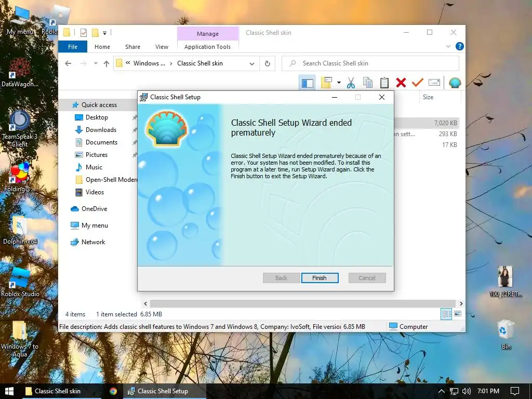Click the Email envelope toolbar icon
Image resolution: width=532 pixels, height=399 pixels.
tap(434, 83)
